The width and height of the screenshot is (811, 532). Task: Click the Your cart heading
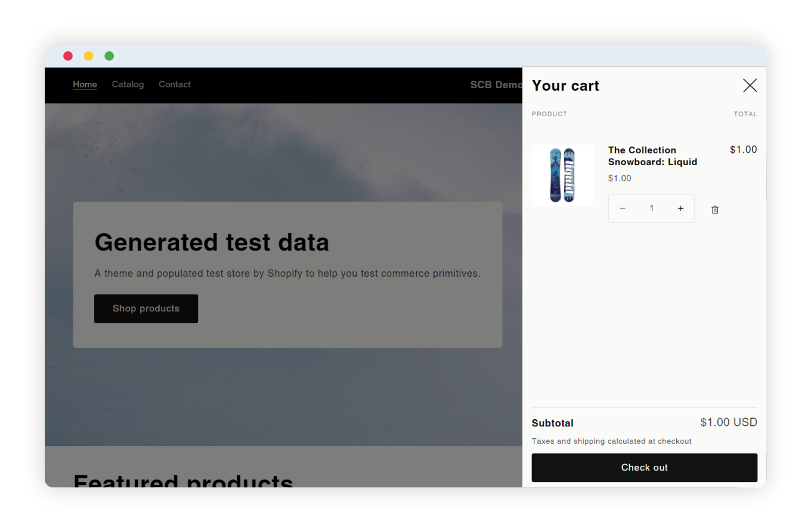tap(565, 86)
